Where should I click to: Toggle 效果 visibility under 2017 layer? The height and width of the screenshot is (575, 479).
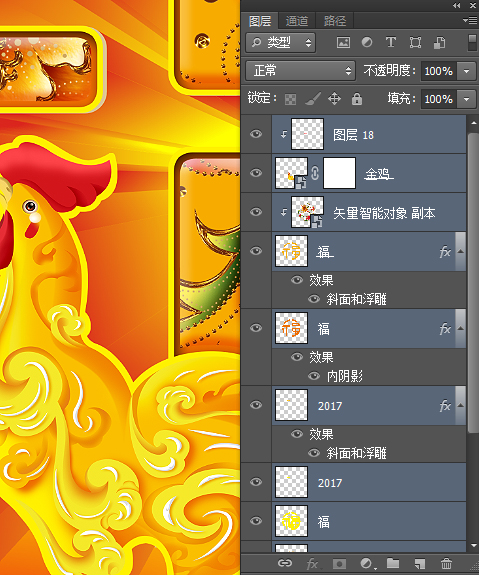(x=297, y=435)
